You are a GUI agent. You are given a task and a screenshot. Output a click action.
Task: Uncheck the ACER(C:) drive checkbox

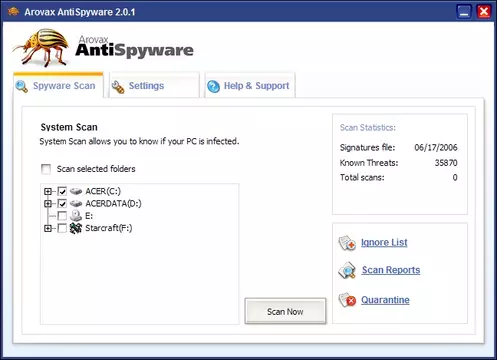[62, 191]
